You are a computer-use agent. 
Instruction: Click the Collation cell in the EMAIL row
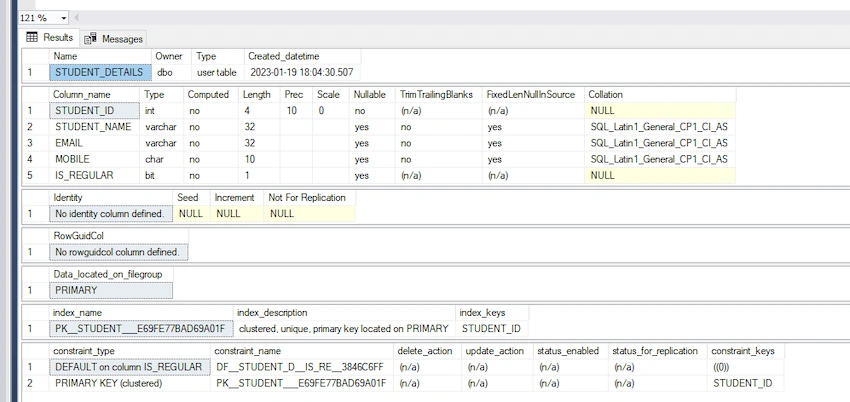tap(660, 143)
